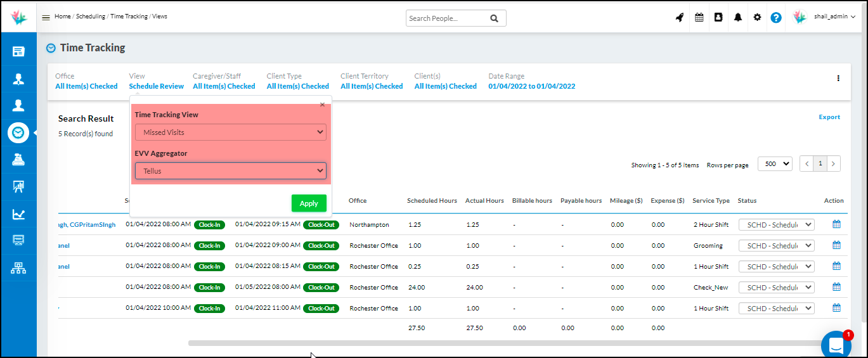Image resolution: width=868 pixels, height=358 pixels.
Task: Click the calendar action icon for Northampton row
Action: point(836,224)
